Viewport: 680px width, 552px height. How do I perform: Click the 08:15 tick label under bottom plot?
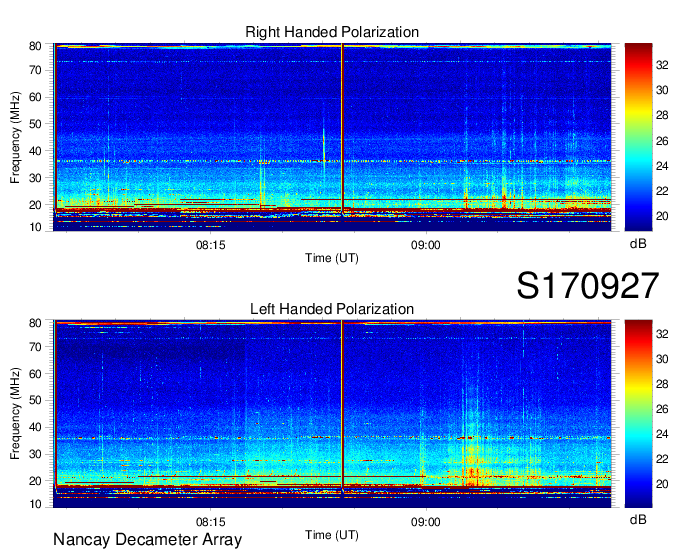click(x=210, y=522)
